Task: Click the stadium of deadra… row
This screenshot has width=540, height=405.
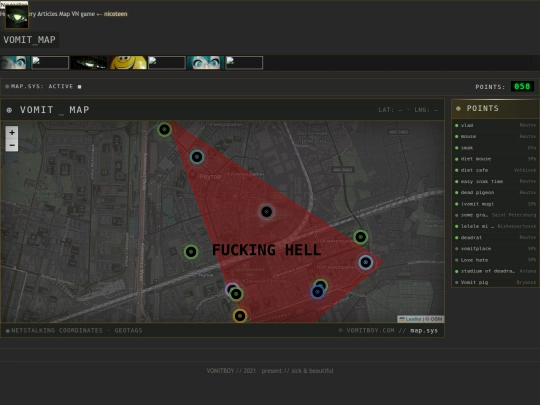Action: [x=495, y=271]
